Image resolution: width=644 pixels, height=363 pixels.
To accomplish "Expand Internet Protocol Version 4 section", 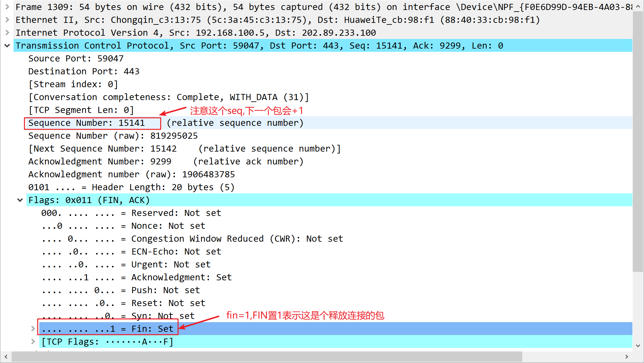I will click(7, 33).
